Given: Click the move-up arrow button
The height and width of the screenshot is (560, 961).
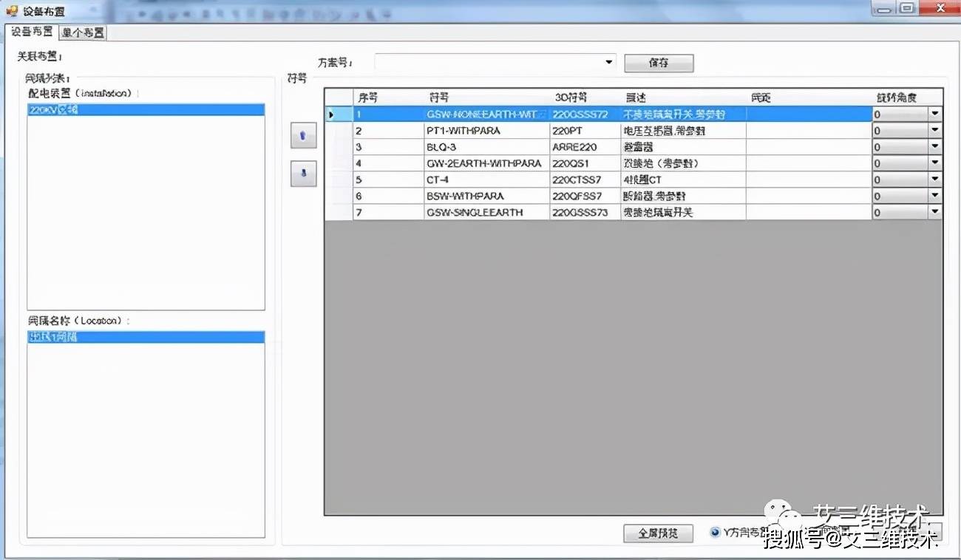Looking at the screenshot, I should coord(303,135).
